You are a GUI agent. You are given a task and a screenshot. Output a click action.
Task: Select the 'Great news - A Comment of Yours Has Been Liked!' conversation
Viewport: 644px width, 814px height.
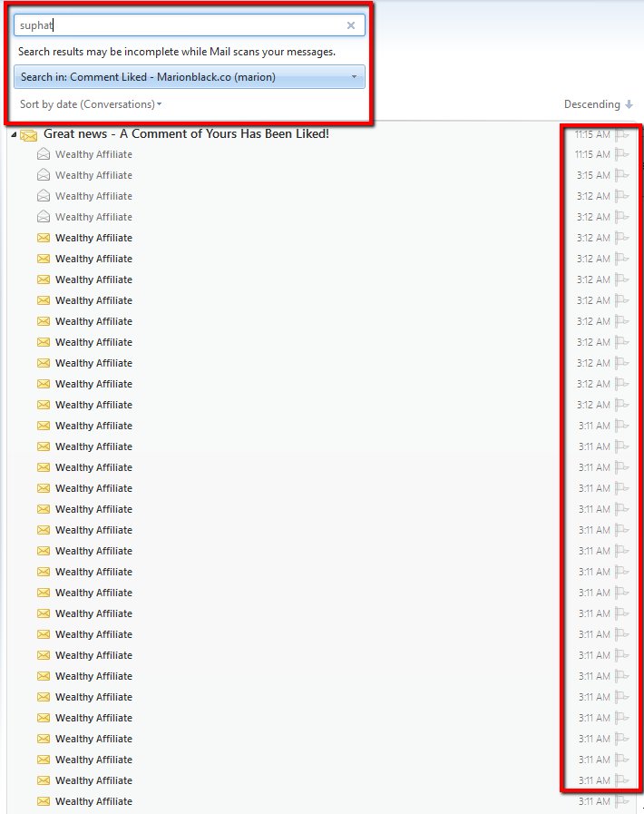(x=186, y=134)
